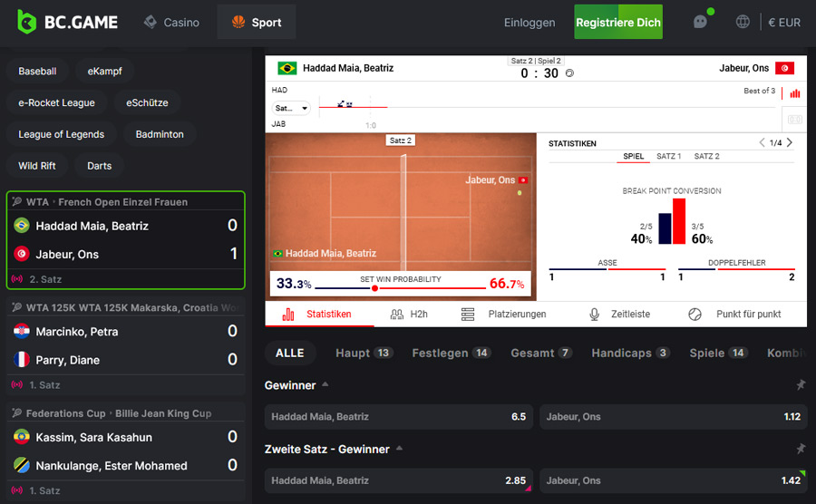Image resolution: width=816 pixels, height=504 pixels.
Task: Click the Nankulange, Ester Mohamed row
Action: tap(125, 465)
